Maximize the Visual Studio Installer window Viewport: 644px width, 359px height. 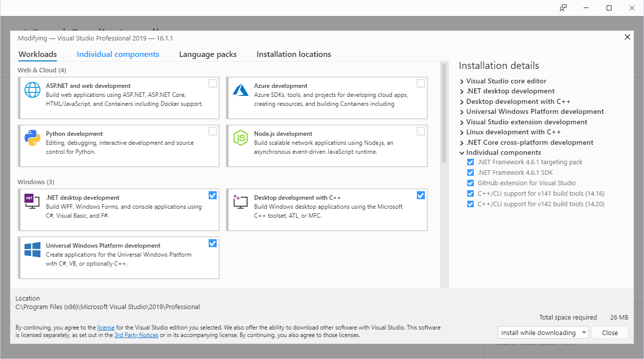(609, 8)
